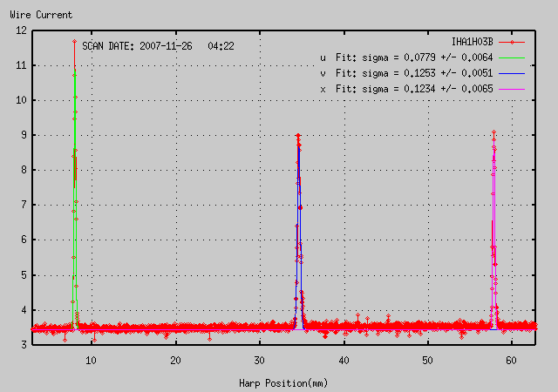This screenshot has height=392, width=558.
Task: Click x-axis tick label 40
Action: pyautogui.click(x=344, y=361)
